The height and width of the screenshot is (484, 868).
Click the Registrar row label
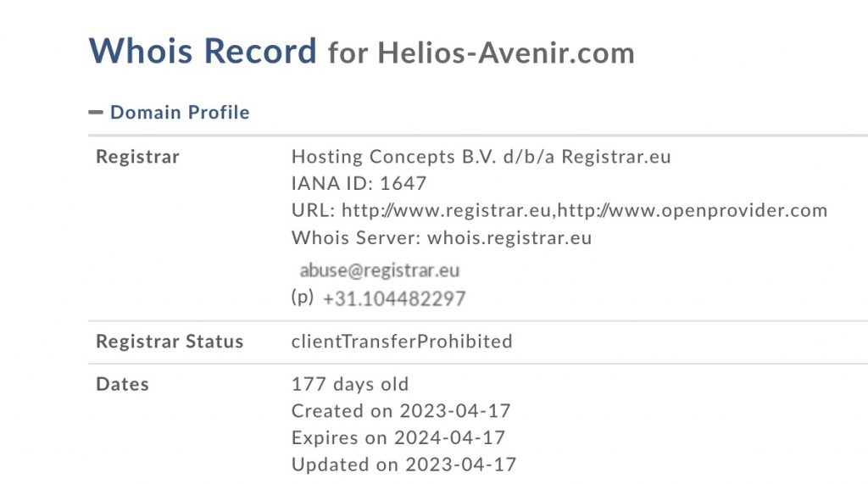click(137, 157)
